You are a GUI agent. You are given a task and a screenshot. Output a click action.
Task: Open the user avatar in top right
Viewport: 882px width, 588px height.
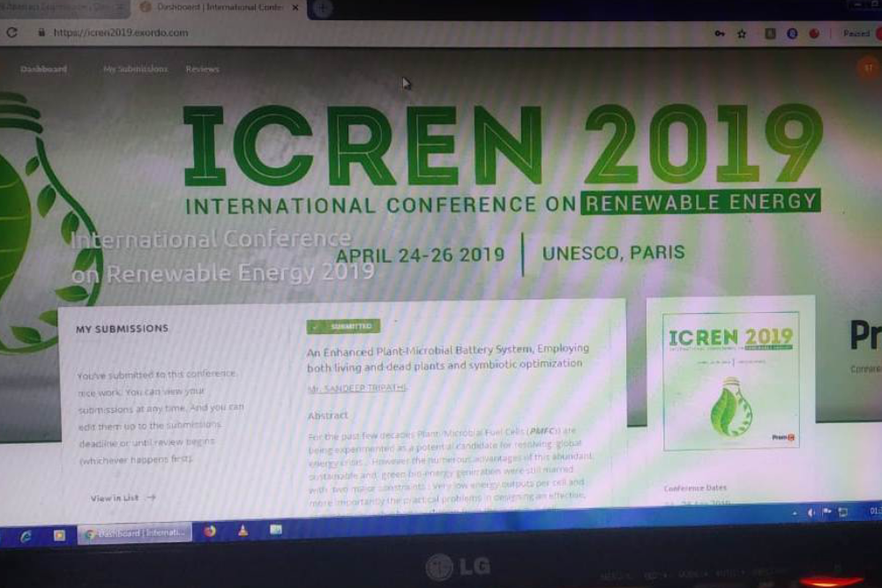[x=868, y=69]
